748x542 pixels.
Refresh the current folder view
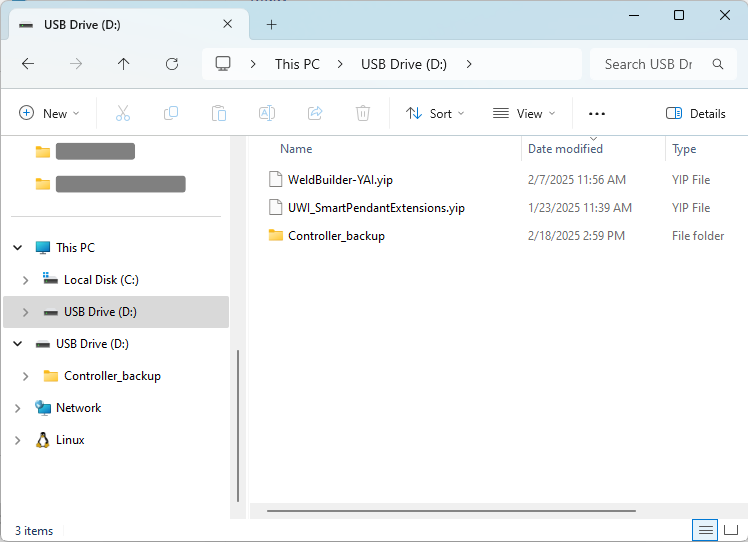pos(172,64)
